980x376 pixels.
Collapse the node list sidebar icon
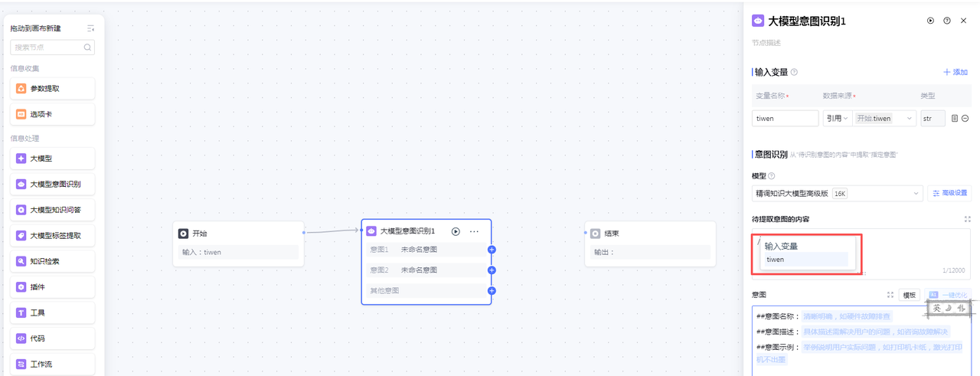pyautogui.click(x=90, y=28)
